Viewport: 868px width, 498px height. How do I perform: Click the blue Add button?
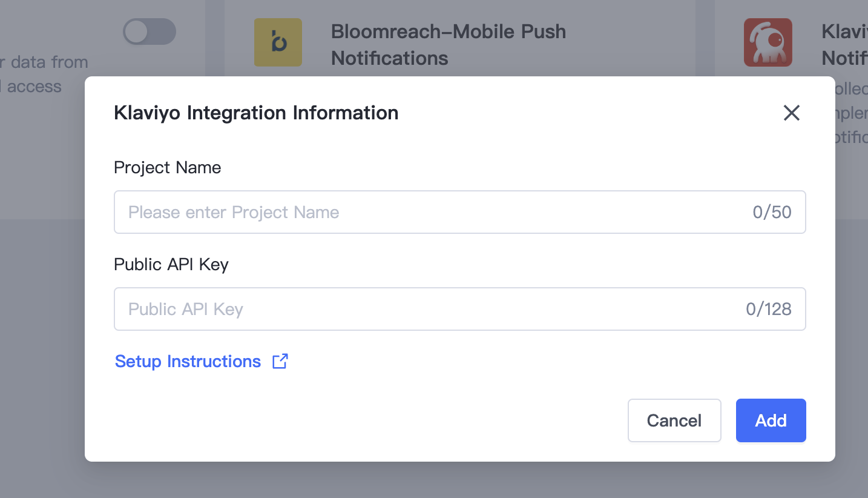point(771,420)
